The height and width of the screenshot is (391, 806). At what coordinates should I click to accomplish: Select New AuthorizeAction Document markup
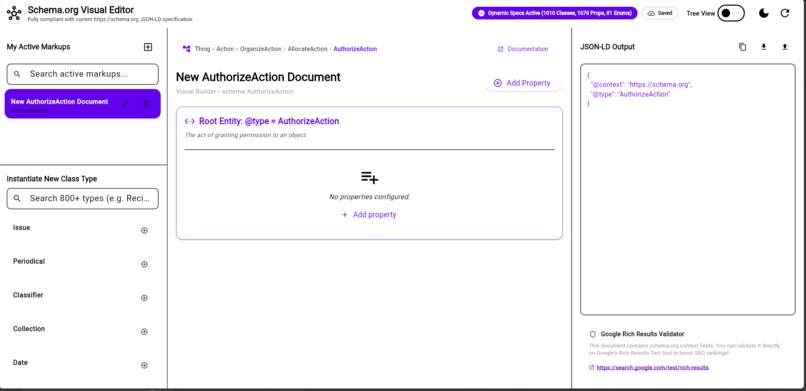click(83, 104)
